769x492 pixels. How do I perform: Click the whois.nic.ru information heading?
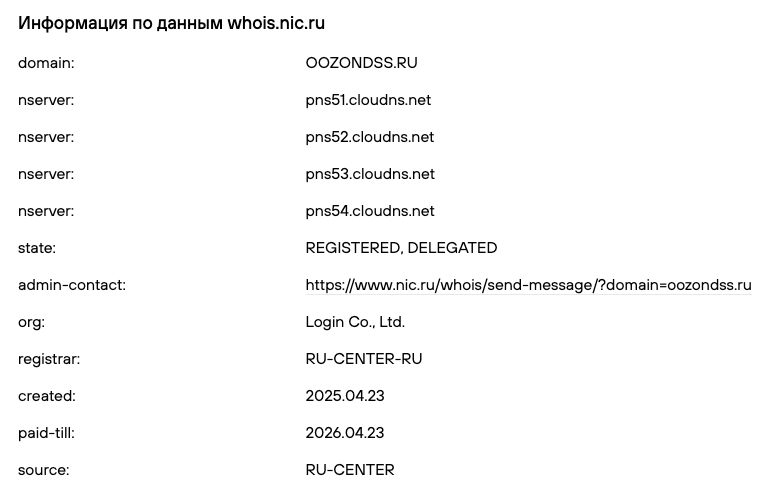pos(171,23)
